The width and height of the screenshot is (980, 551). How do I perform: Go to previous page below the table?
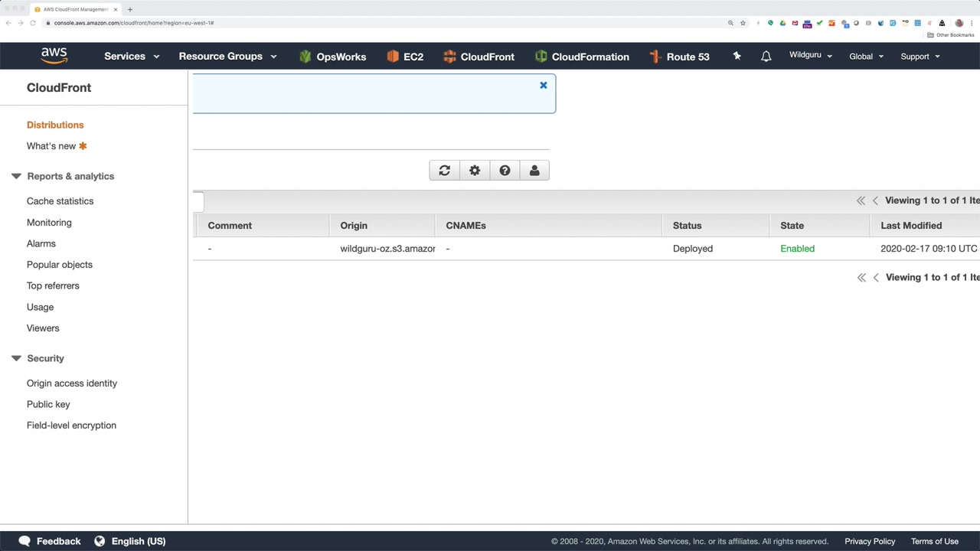(875, 277)
